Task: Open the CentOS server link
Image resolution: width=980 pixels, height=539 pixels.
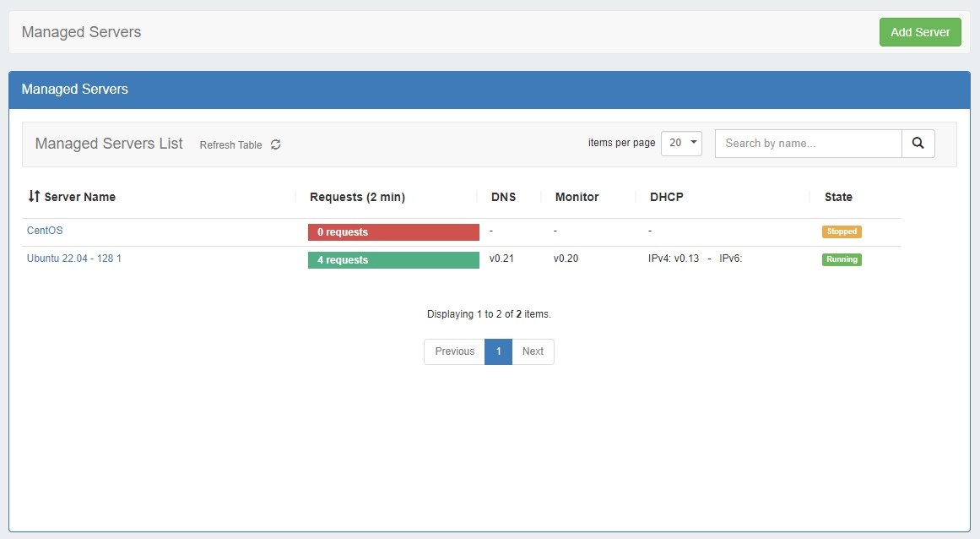Action: (x=45, y=231)
